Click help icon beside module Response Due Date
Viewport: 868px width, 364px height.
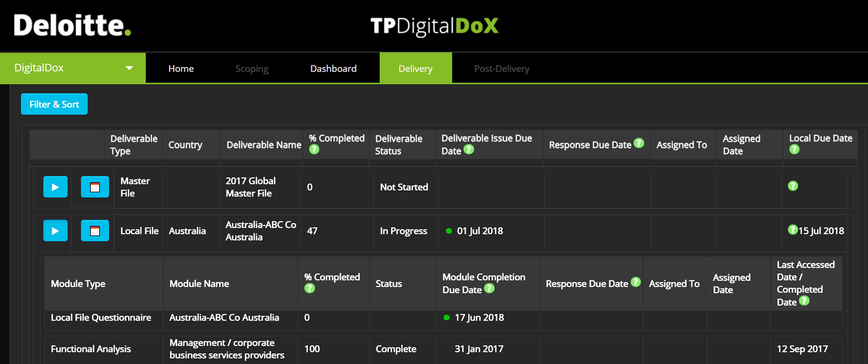(635, 282)
